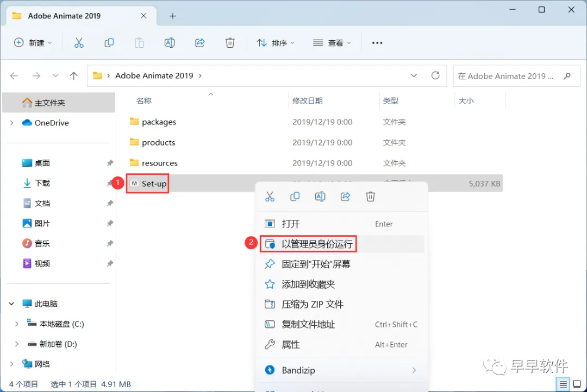Open recent locations dropdown arrow
Screen dimensions: 587x392
55,76
